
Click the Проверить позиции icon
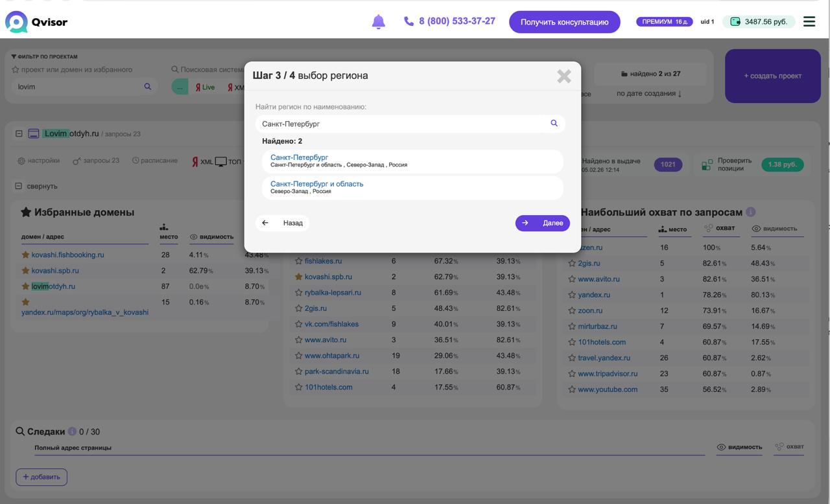coord(707,165)
